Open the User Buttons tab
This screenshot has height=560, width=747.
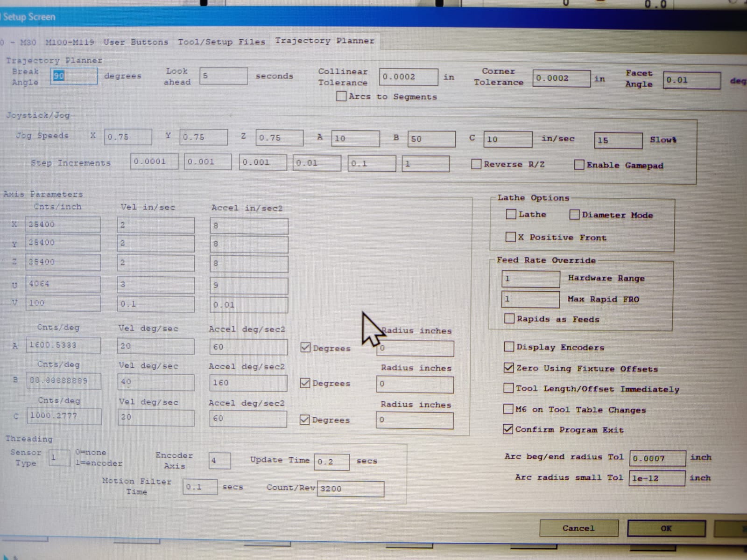coord(135,42)
